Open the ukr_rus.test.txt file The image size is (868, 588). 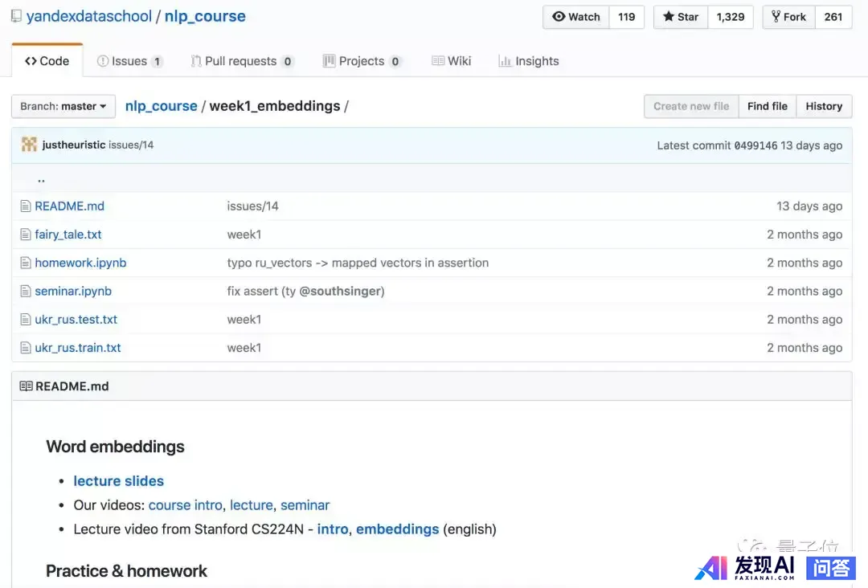[x=76, y=319]
